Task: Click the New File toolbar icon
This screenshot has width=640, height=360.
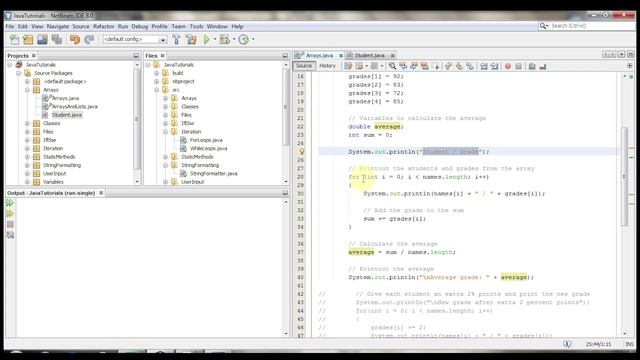Action: 14,40
